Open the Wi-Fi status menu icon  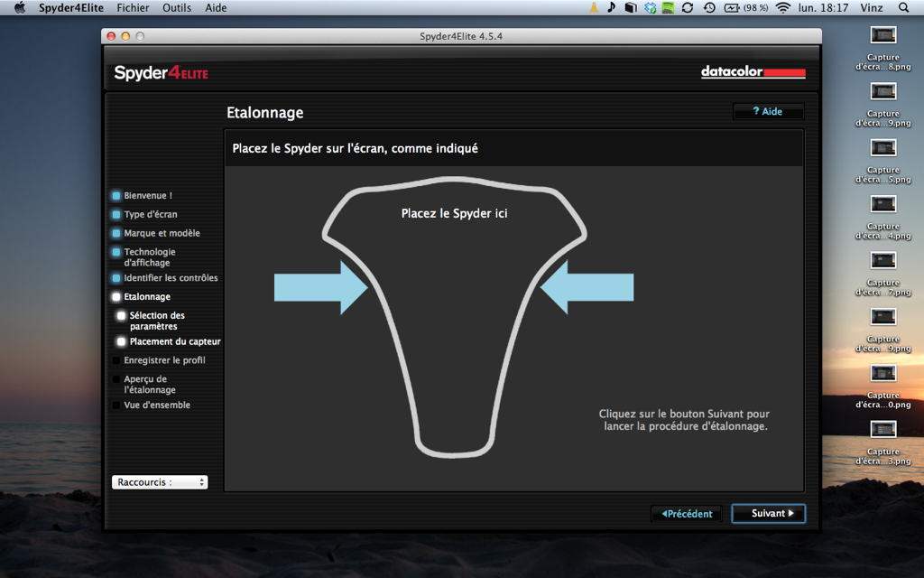coord(782,7)
